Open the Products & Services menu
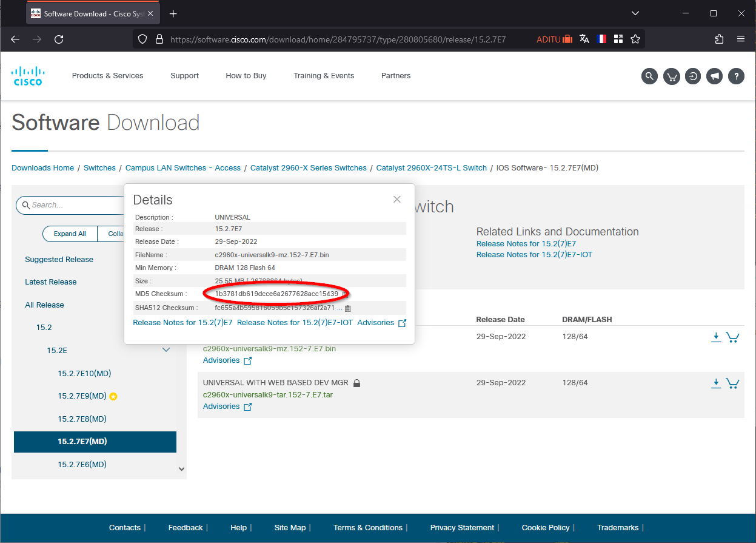Screen dimensions: 756x543 point(107,76)
